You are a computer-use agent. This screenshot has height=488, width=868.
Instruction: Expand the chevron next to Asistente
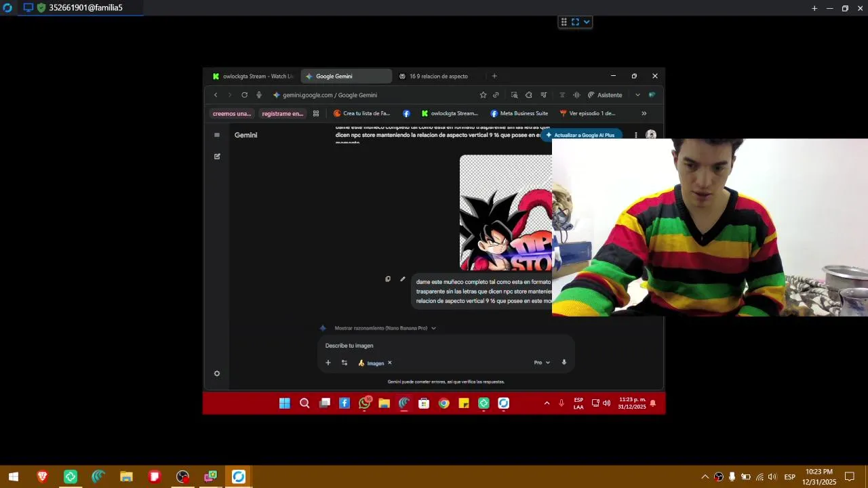point(637,95)
